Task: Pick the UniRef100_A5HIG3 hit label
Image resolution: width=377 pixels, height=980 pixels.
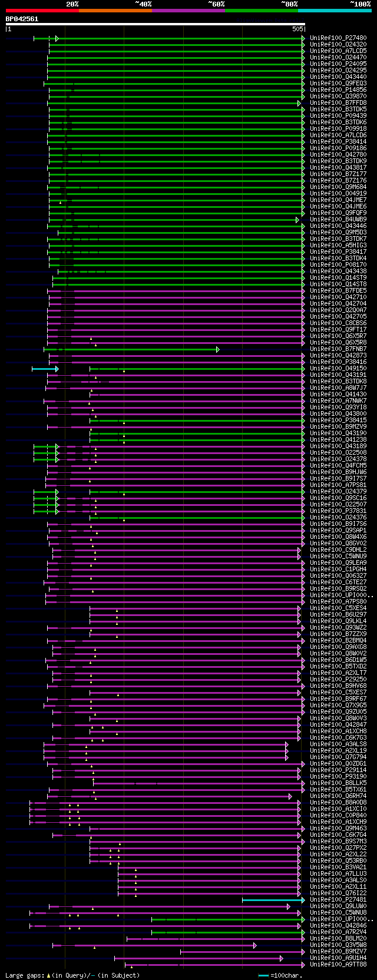Action: pyautogui.click(x=338, y=246)
